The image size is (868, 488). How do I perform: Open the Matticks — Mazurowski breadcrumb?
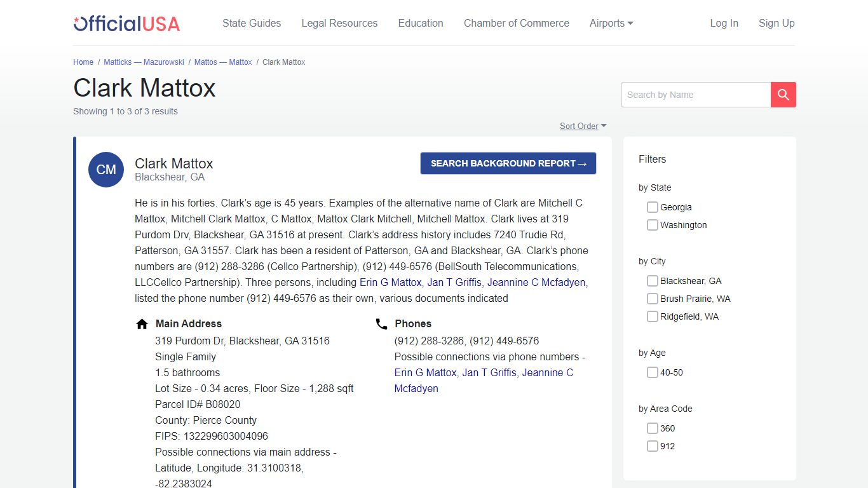tap(144, 62)
